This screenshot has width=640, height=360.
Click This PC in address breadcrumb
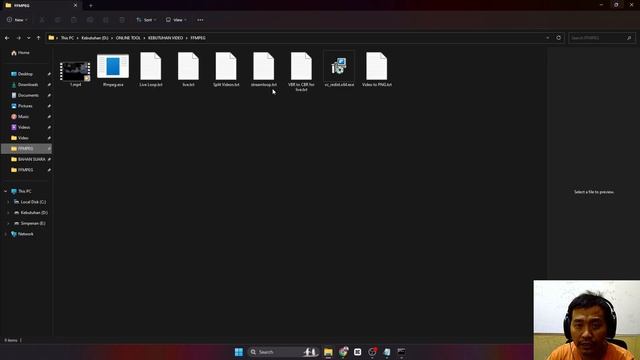pyautogui.click(x=67, y=38)
